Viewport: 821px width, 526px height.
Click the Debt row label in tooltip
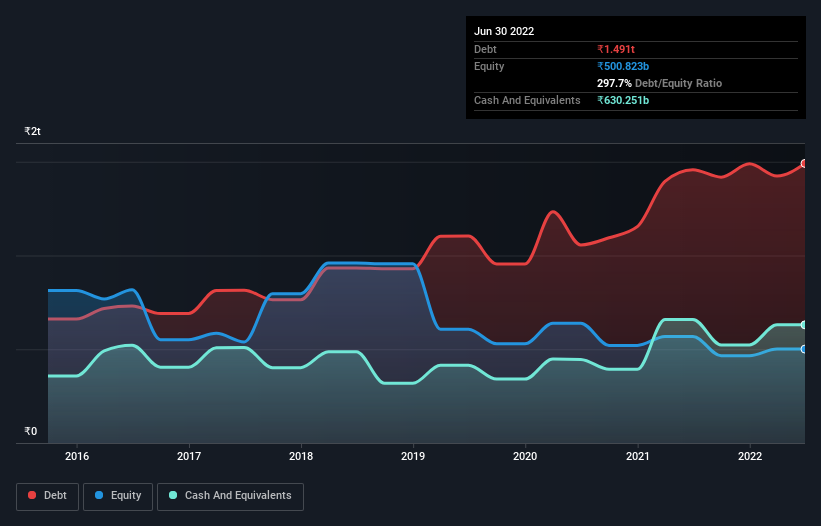click(485, 49)
